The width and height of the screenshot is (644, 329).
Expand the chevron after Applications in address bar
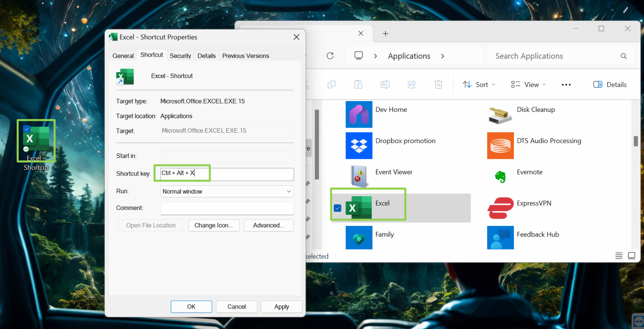pyautogui.click(x=442, y=56)
